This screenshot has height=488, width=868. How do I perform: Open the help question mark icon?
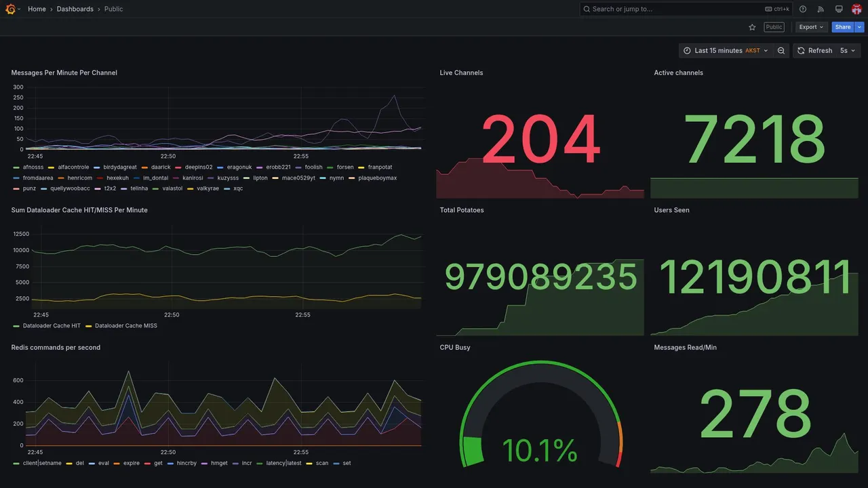tap(803, 9)
